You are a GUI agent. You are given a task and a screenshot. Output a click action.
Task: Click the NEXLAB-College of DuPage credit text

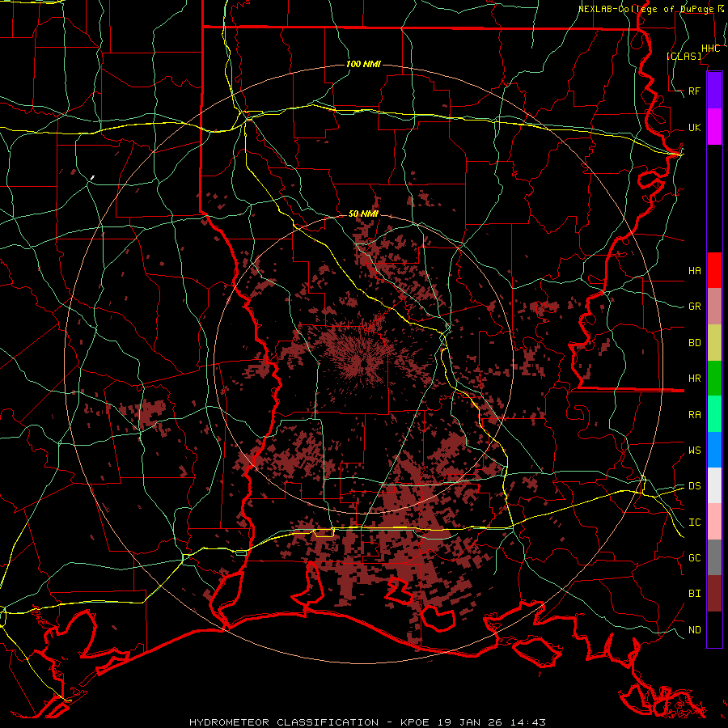click(646, 9)
